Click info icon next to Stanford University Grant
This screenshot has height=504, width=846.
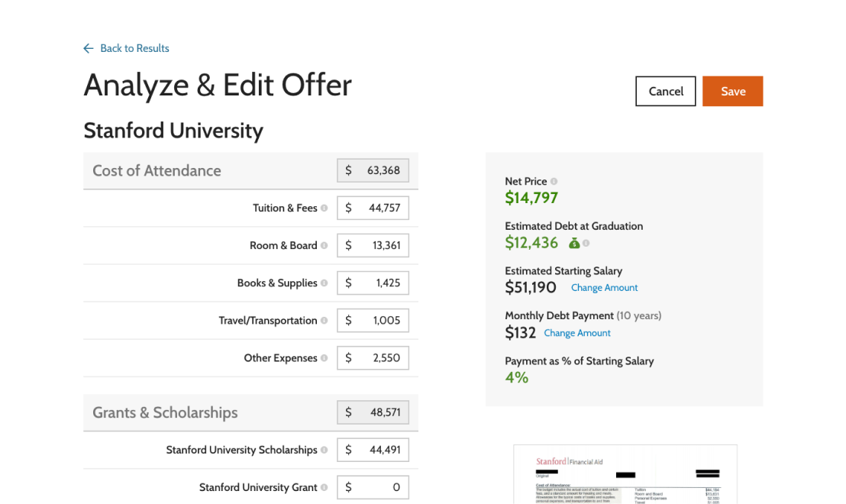(325, 488)
